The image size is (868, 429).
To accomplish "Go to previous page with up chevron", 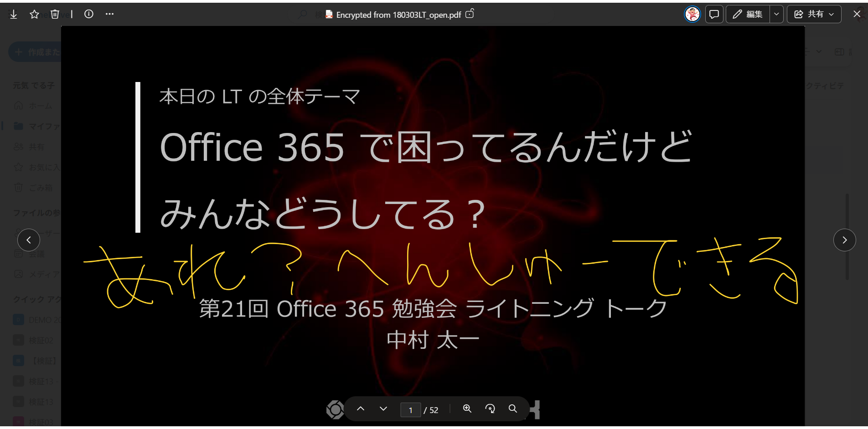I will point(361,409).
